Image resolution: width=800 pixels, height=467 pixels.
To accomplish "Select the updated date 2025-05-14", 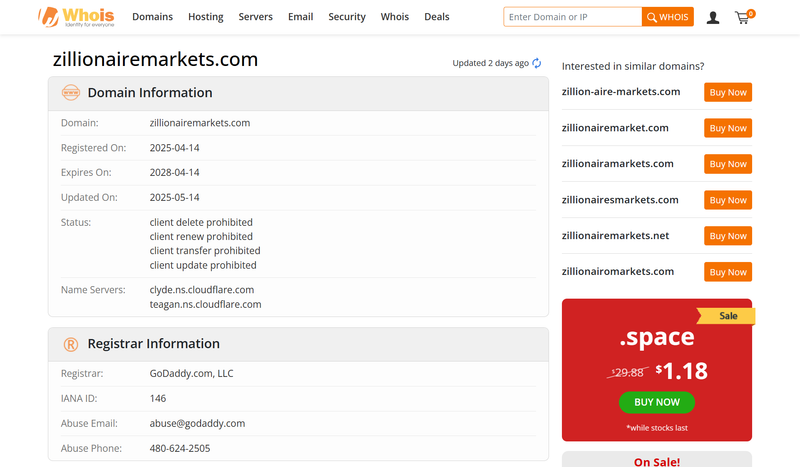I will coord(174,198).
